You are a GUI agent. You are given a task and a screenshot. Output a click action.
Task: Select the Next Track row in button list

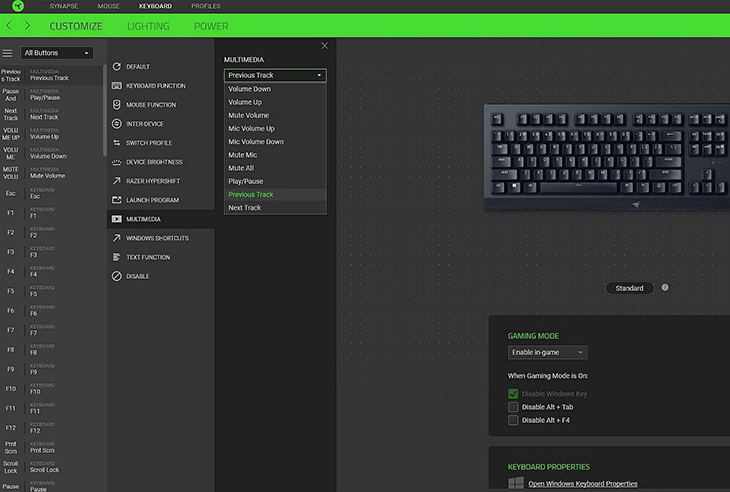(51, 114)
